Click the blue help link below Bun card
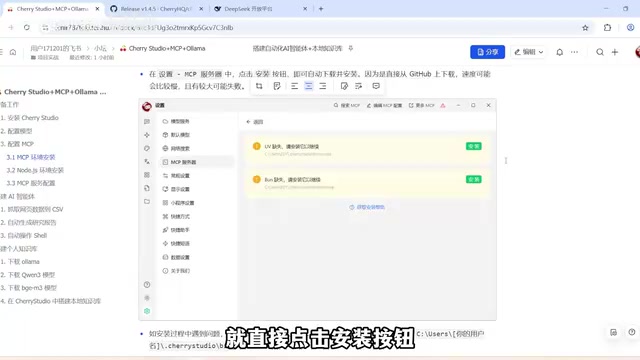This screenshot has width=640, height=360. 367,207
